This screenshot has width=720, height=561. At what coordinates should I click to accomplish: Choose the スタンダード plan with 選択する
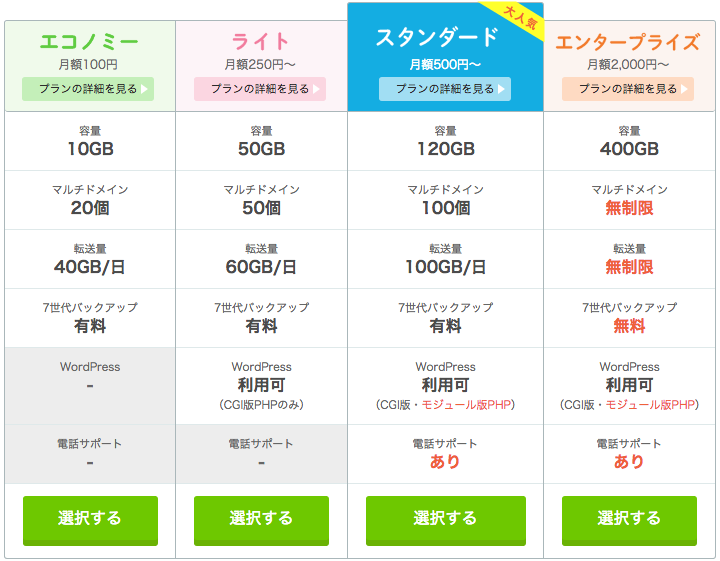pos(446,521)
